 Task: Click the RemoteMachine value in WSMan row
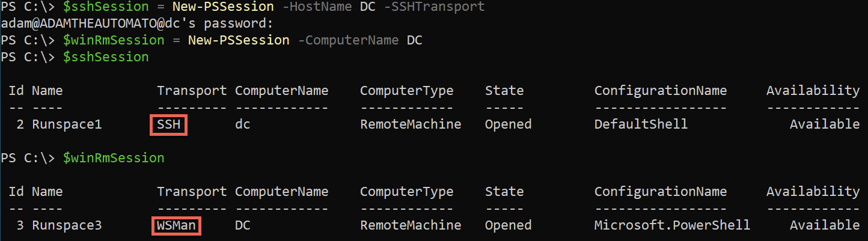(x=411, y=225)
